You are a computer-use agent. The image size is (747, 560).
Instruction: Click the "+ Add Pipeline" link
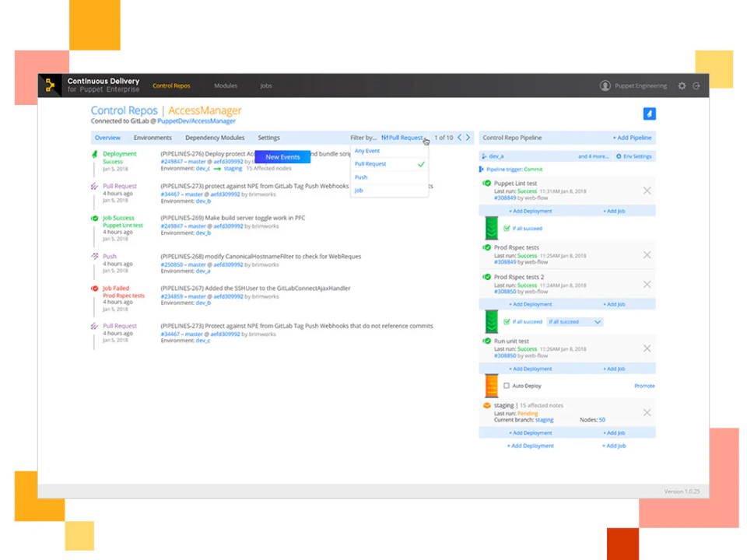pos(631,138)
